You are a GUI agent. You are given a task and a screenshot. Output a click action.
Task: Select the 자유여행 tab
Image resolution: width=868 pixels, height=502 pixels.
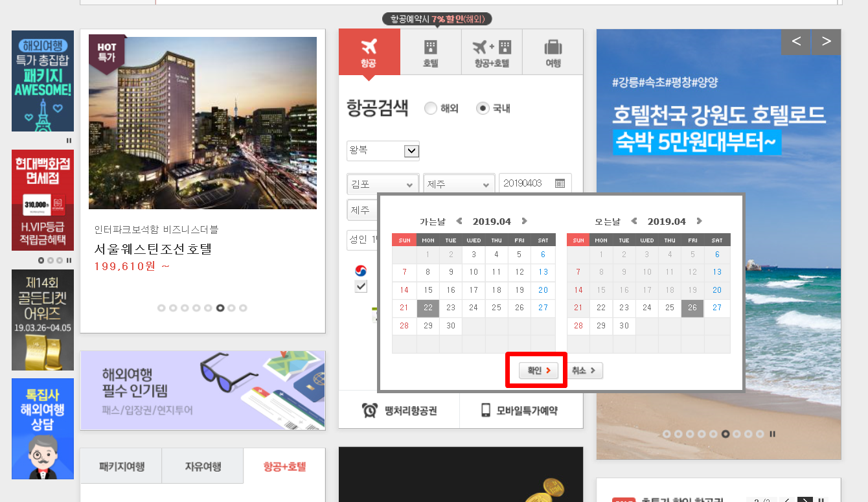[203, 466]
